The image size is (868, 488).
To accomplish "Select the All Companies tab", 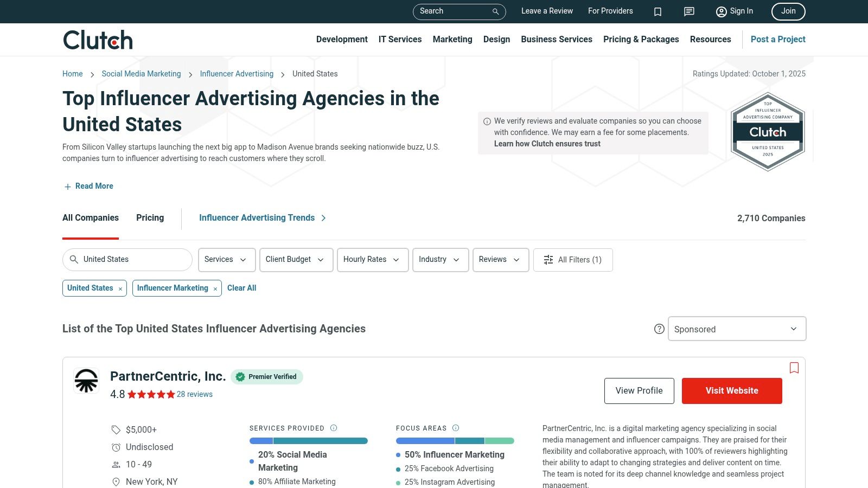I will (x=91, y=218).
